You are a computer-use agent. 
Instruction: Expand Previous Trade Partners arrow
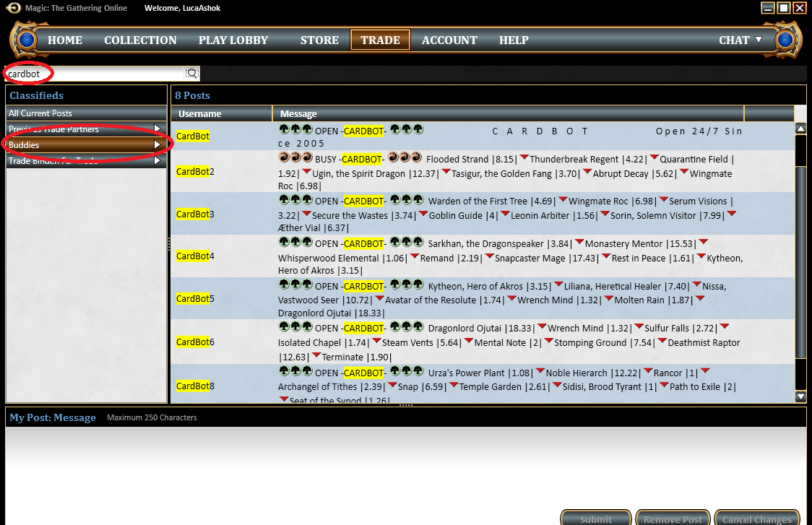click(x=157, y=129)
